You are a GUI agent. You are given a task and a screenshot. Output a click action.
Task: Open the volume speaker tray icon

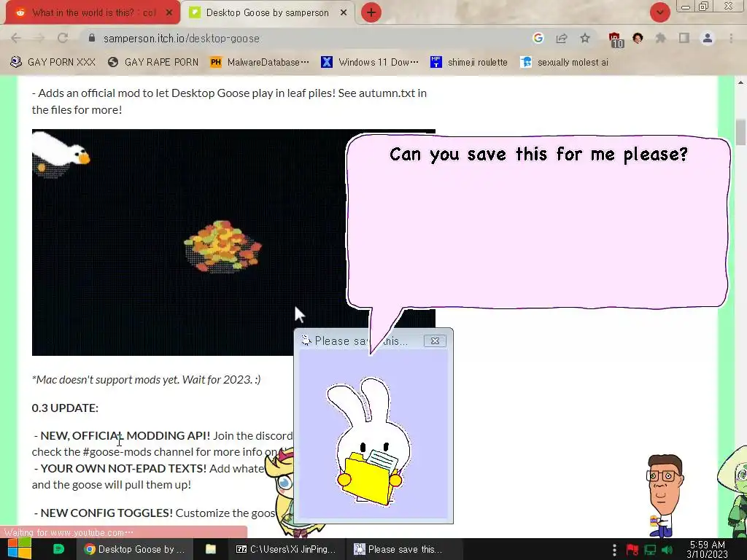click(x=667, y=550)
